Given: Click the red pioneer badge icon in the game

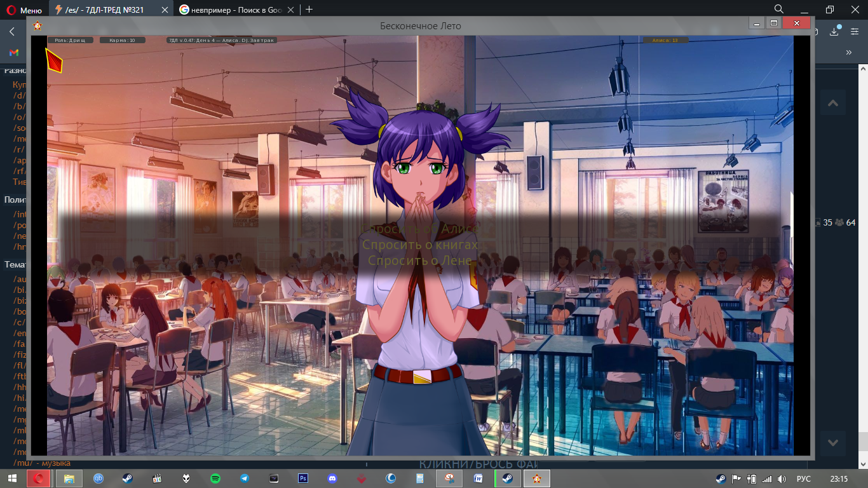Looking at the screenshot, I should click(53, 60).
